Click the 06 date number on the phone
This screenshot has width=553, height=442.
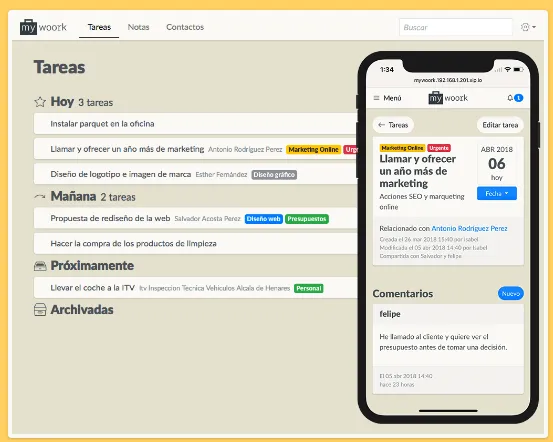(497, 164)
